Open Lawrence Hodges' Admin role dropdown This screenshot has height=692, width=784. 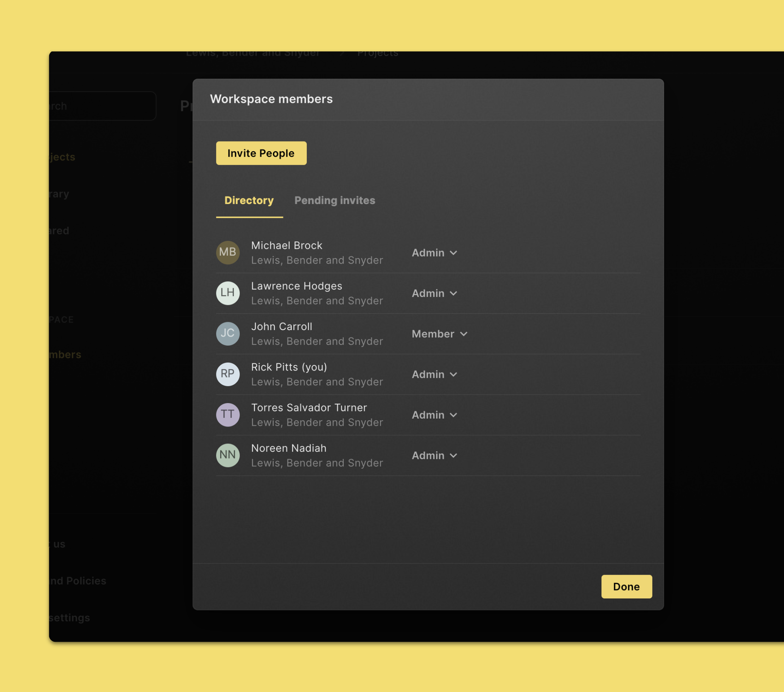434,294
